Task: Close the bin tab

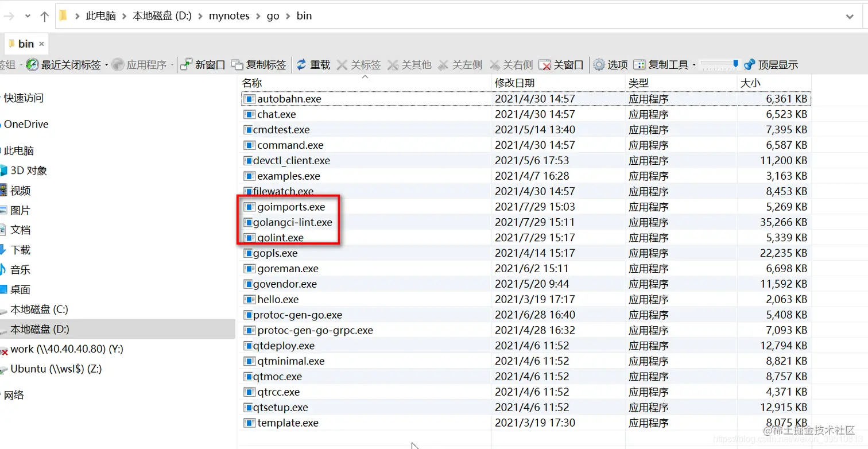Action: pyautogui.click(x=41, y=44)
